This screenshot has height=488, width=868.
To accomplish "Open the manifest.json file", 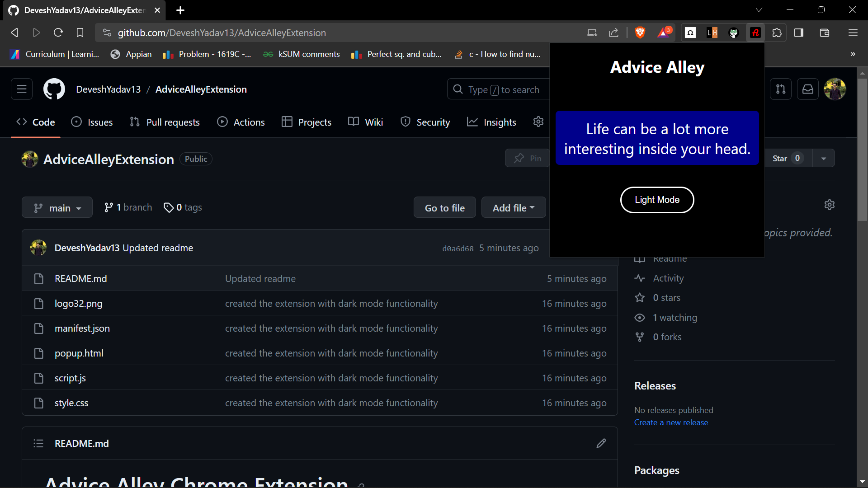I will [82, 328].
